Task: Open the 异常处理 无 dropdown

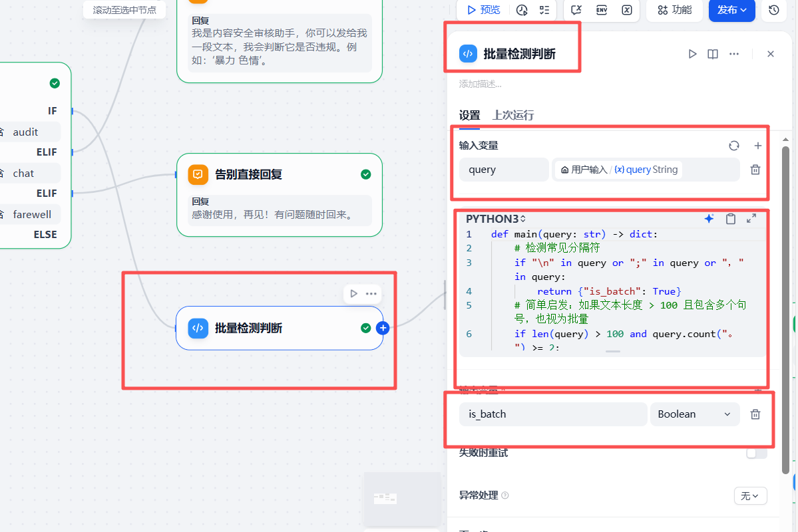Action: (x=750, y=496)
